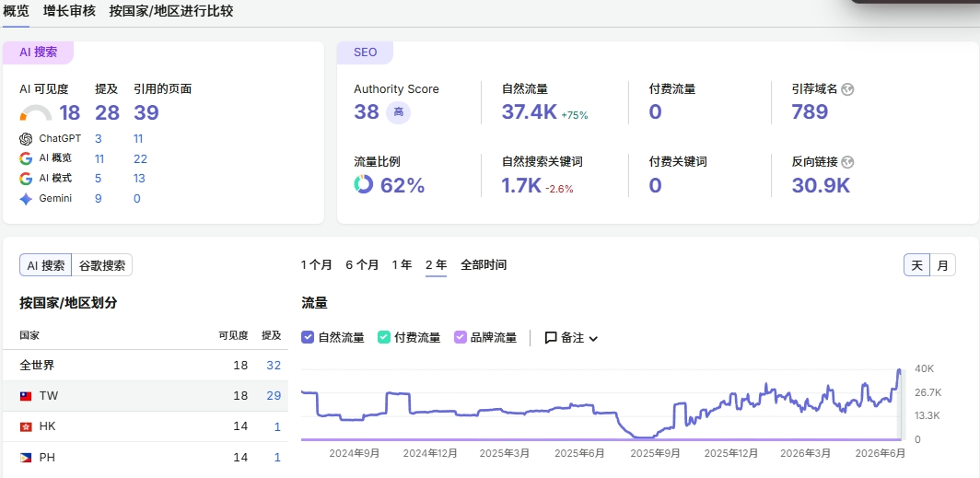The width and height of the screenshot is (980, 478).
Task: Click the 引荐域名 value 789
Action: coord(810,111)
